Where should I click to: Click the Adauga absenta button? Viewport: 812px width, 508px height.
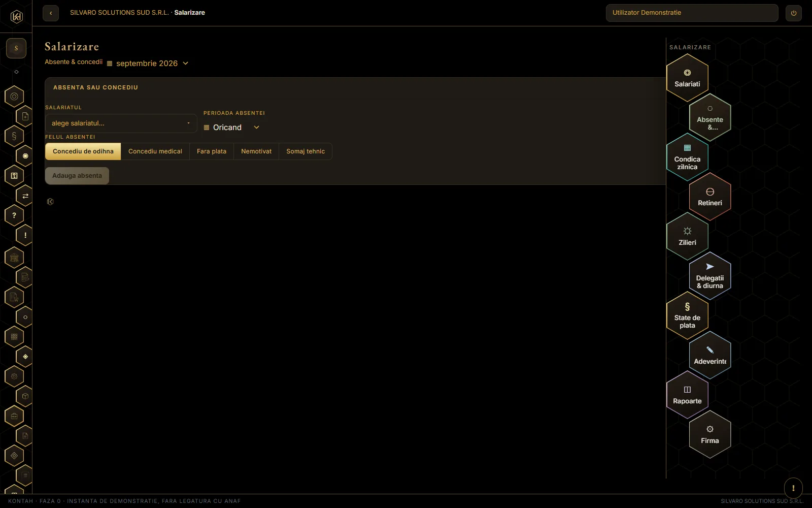(x=77, y=176)
